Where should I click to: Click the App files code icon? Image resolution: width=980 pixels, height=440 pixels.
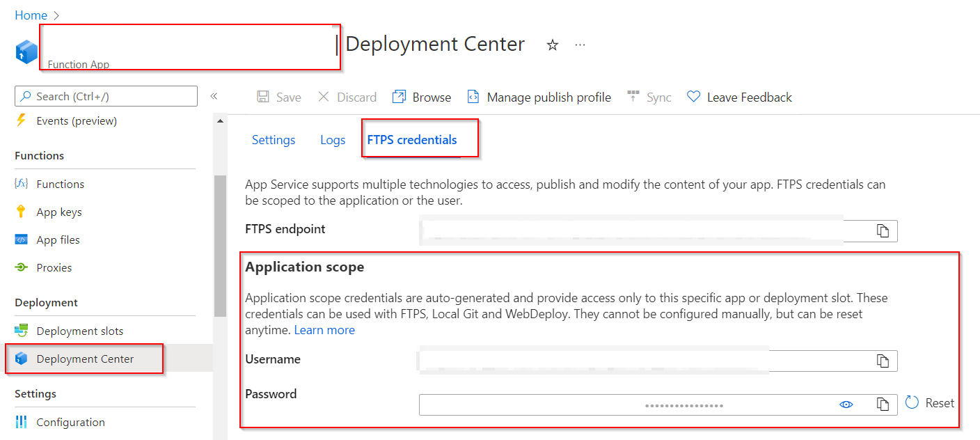22,239
